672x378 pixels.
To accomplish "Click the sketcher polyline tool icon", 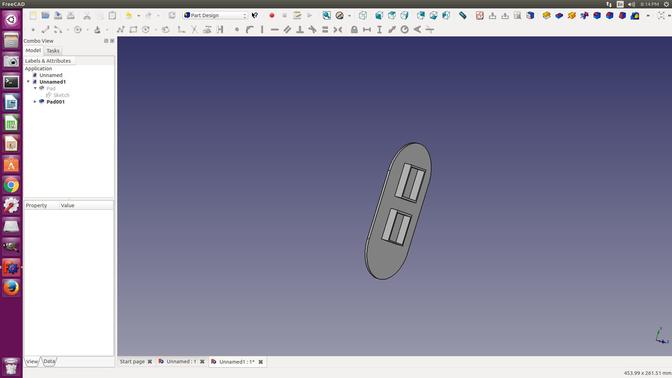I will pyautogui.click(x=120, y=30).
